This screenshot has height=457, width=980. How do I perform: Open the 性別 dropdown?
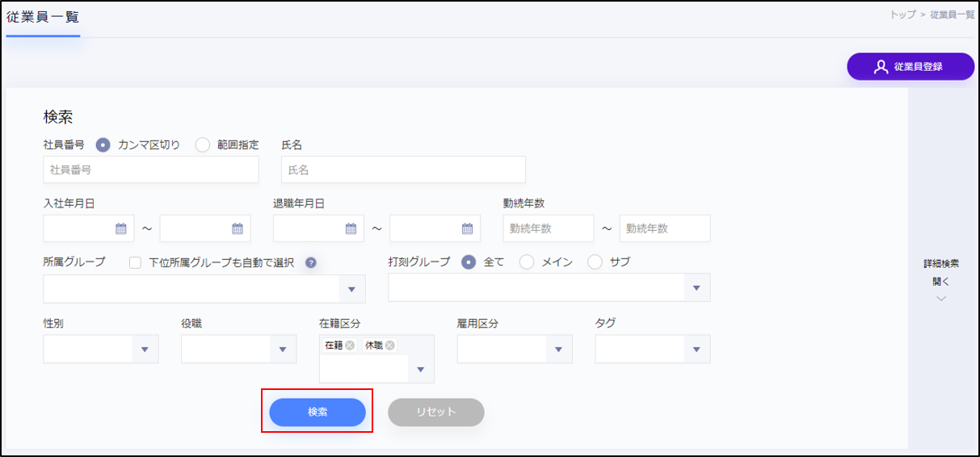145,350
